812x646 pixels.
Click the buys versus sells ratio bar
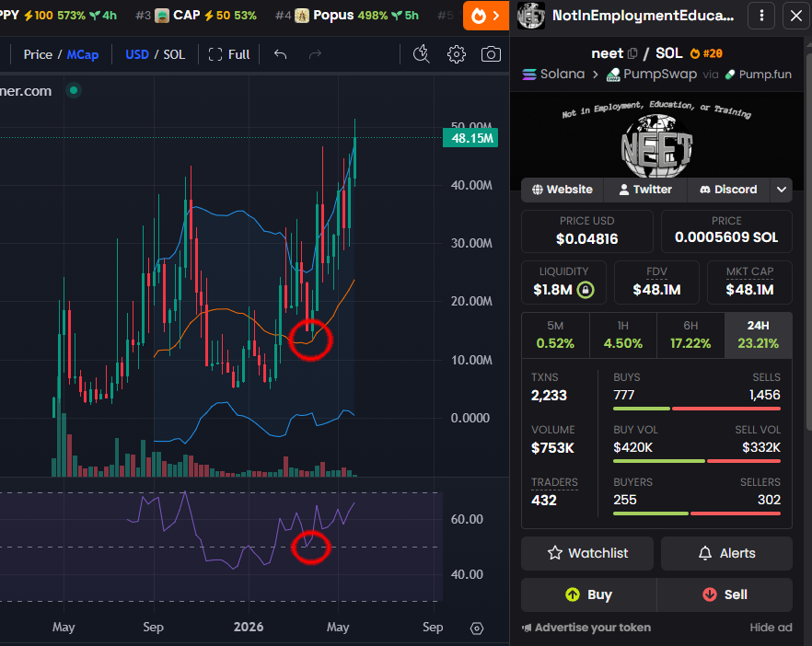(697, 409)
